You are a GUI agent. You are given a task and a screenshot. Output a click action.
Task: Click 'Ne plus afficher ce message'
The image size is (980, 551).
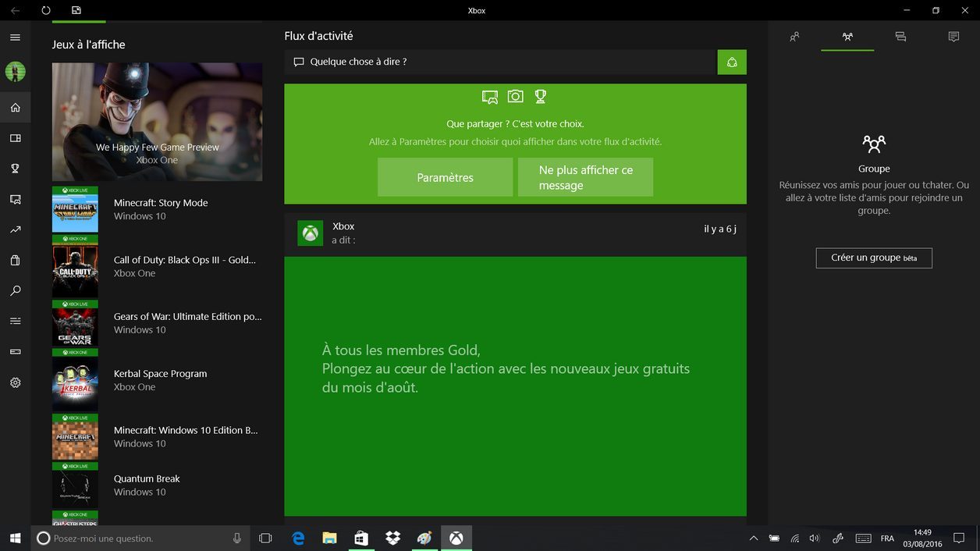(585, 177)
